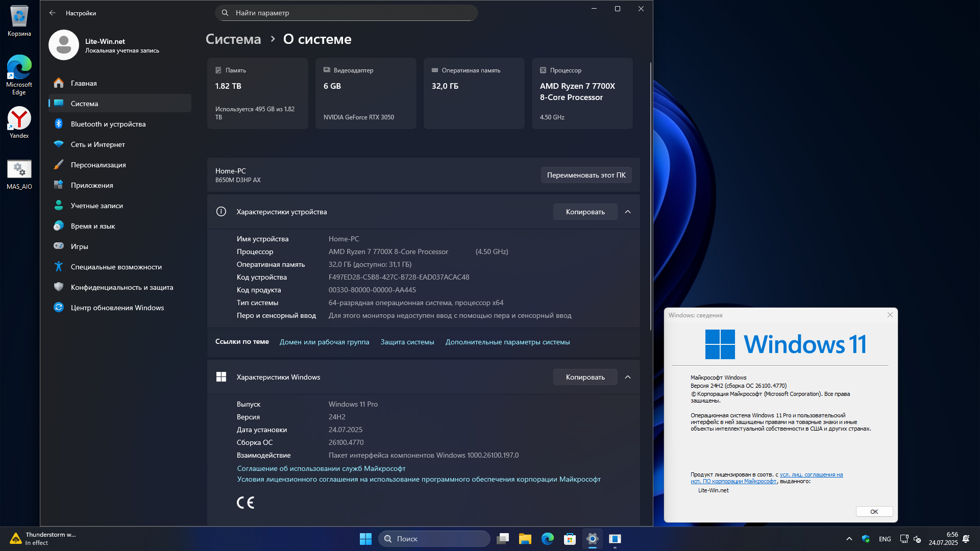
Task: Click the Переименовать этот ПК button
Action: coord(586,175)
